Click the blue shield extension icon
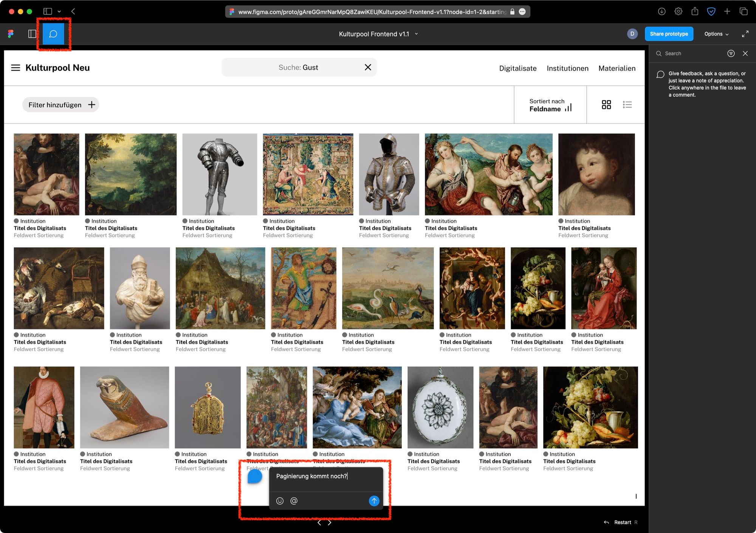This screenshot has height=533, width=756. click(711, 11)
